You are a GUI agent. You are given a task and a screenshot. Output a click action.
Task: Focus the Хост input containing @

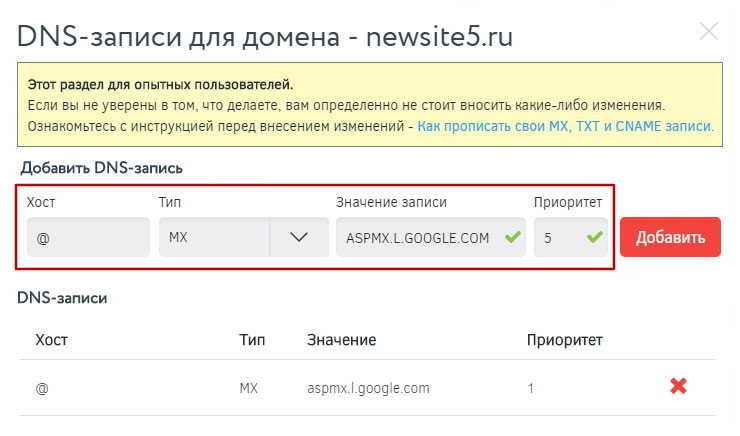click(88, 238)
